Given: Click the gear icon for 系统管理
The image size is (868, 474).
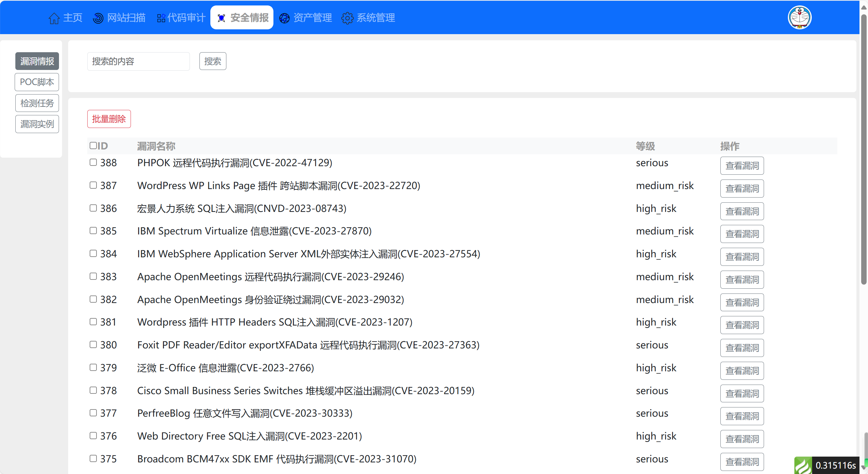Looking at the screenshot, I should [347, 18].
